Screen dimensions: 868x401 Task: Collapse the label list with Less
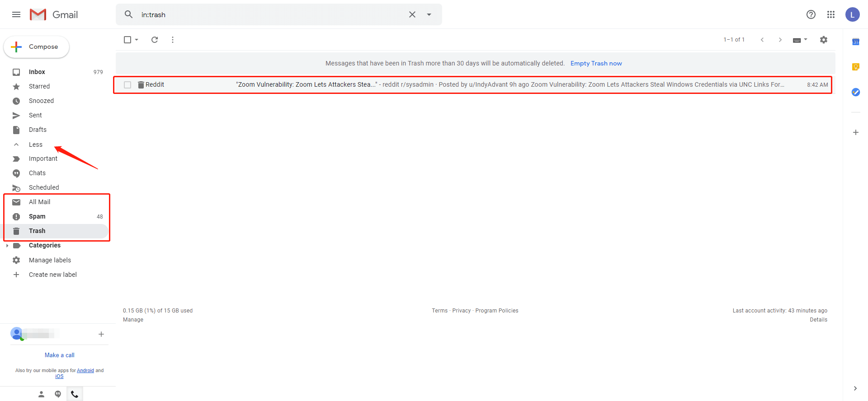(35, 145)
